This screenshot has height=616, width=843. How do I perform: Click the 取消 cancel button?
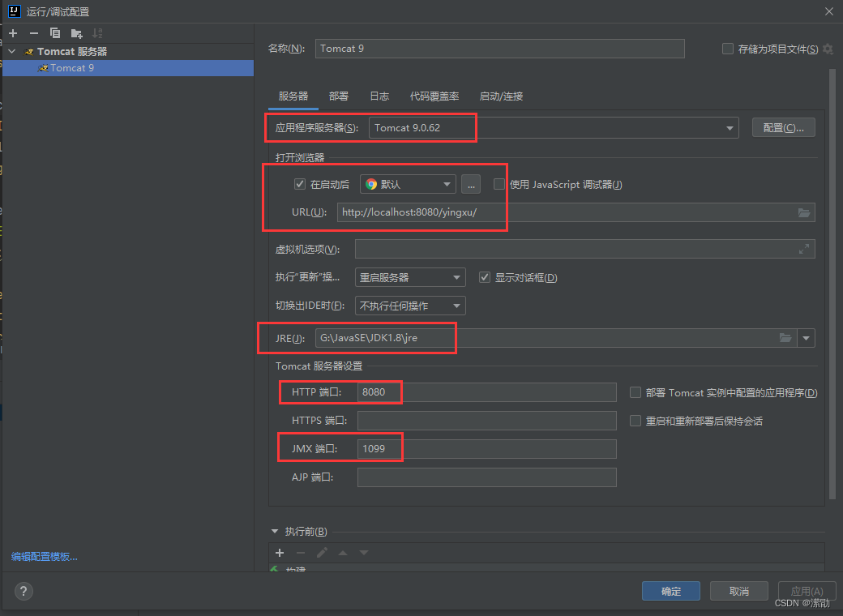pos(738,591)
